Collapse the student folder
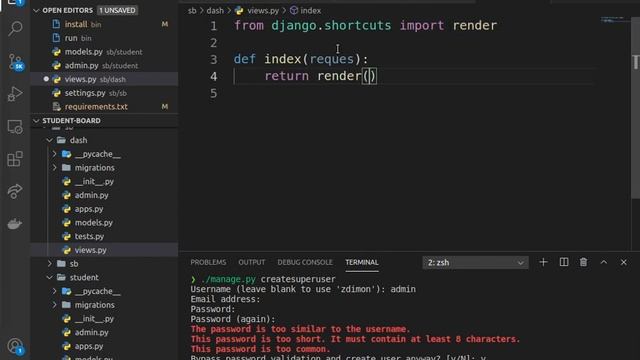Screen dimensions: 640x360 point(49,278)
